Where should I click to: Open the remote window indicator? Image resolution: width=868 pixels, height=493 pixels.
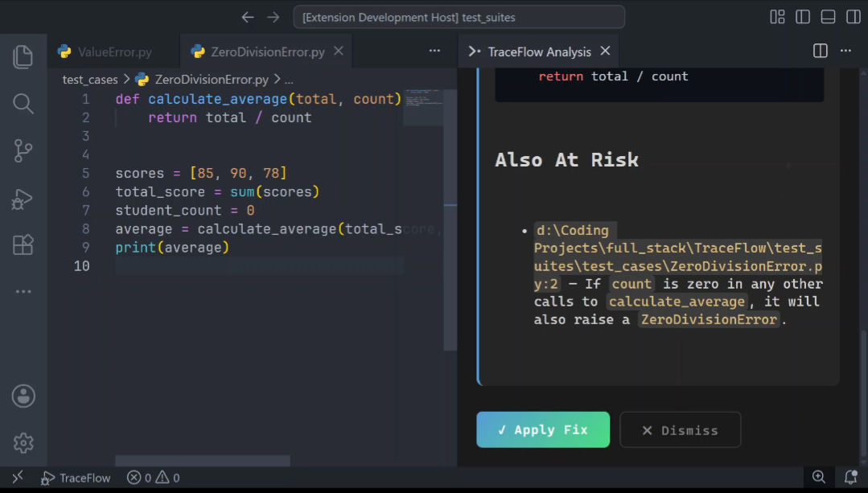pyautogui.click(x=18, y=477)
